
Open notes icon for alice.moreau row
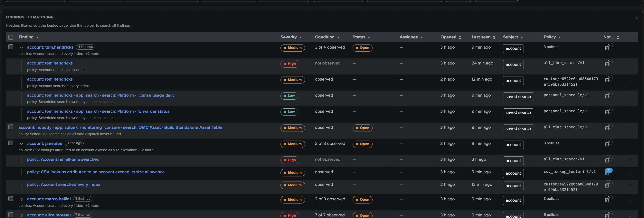[608, 214]
